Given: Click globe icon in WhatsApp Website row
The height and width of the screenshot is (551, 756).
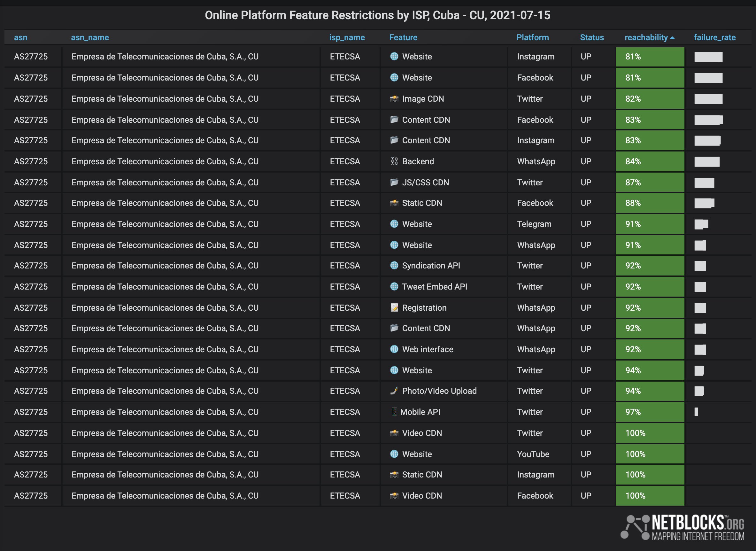Looking at the screenshot, I should [x=394, y=245].
